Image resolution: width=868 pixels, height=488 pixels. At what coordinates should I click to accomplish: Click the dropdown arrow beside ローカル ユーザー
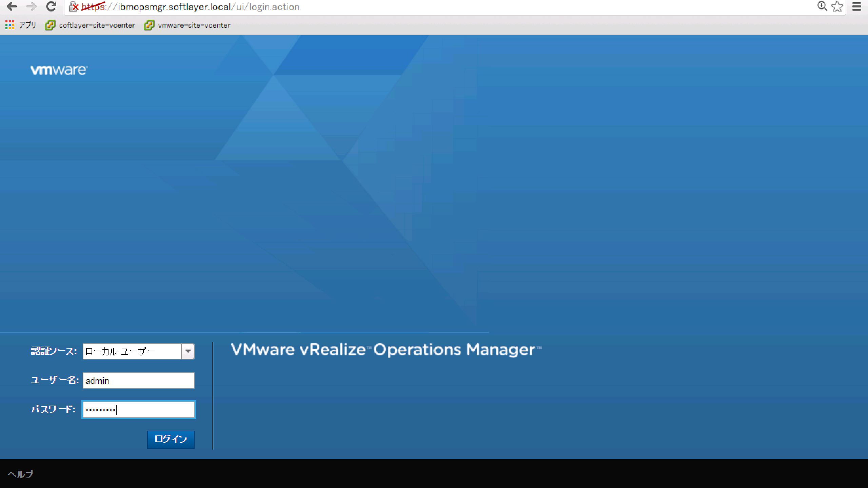point(189,351)
